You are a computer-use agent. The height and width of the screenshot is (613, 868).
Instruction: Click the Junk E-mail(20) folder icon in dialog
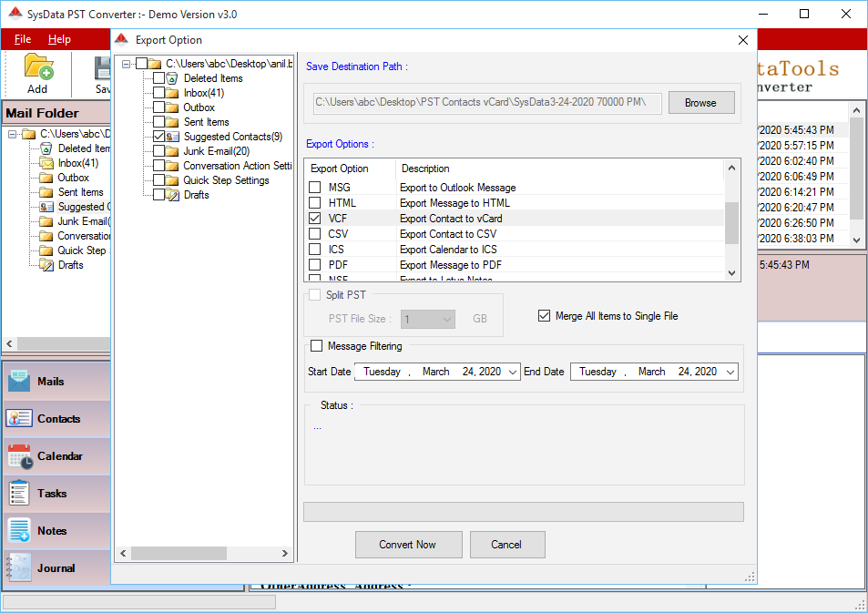coord(172,151)
